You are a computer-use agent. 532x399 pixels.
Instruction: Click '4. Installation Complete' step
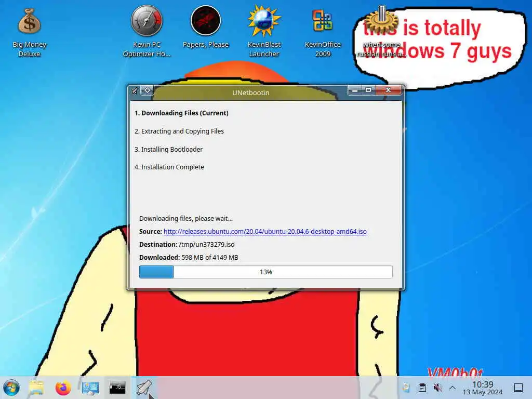(169, 167)
